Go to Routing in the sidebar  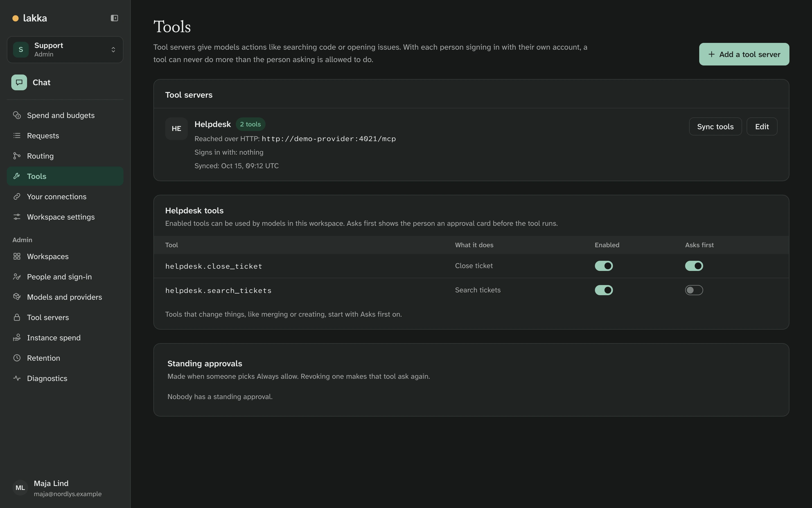point(65,156)
